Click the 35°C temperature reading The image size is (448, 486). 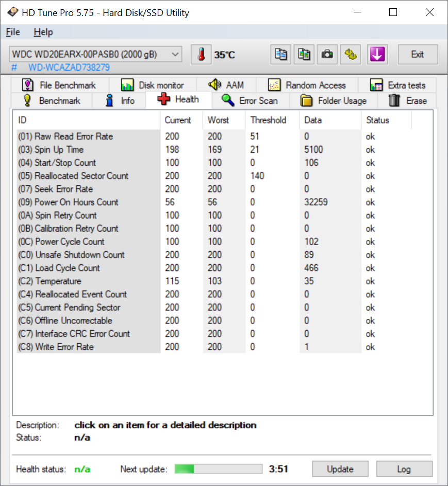point(225,55)
